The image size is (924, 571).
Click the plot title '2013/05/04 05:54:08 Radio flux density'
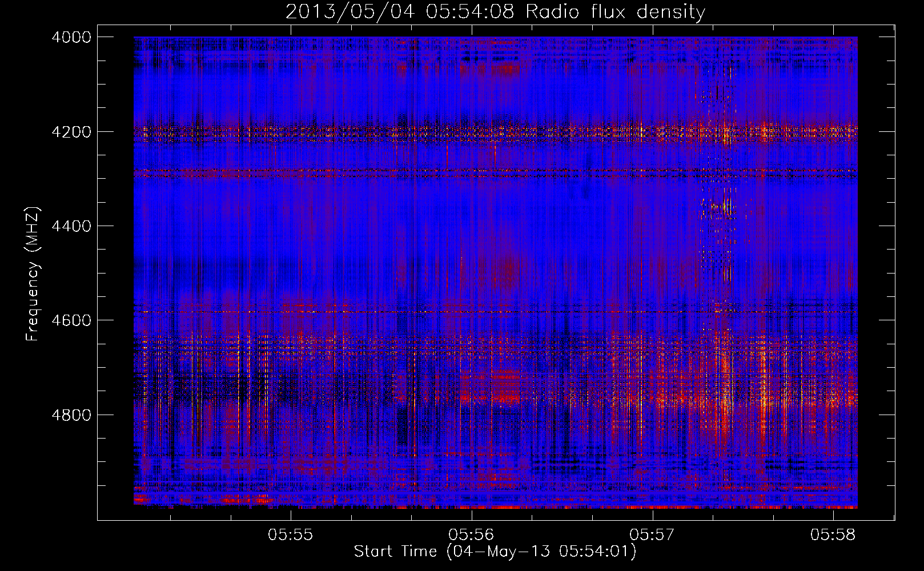coord(495,12)
